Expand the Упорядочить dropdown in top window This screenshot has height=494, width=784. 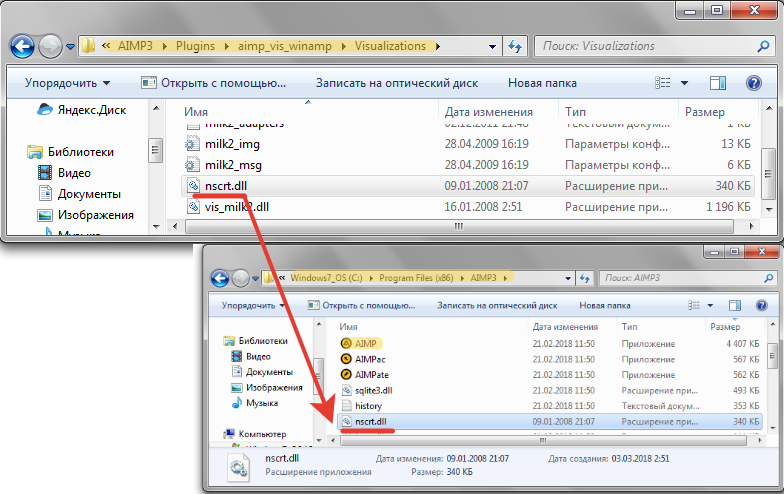click(67, 83)
